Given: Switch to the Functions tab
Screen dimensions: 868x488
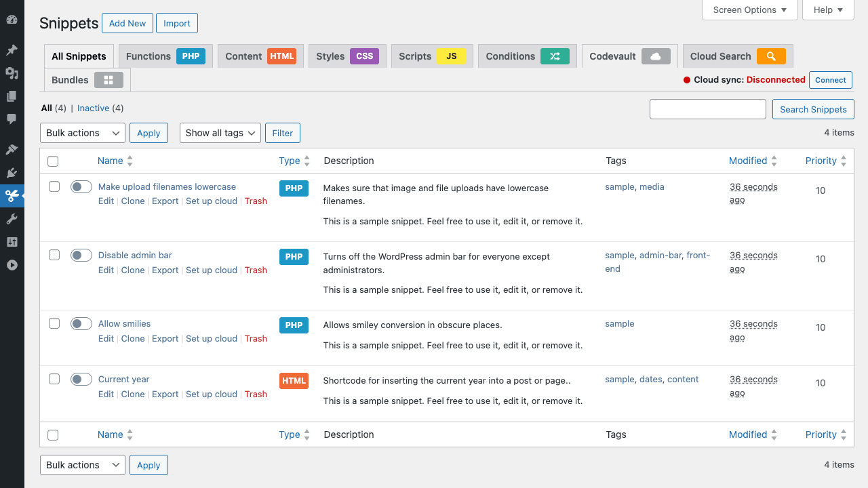Looking at the screenshot, I should pyautogui.click(x=165, y=56).
